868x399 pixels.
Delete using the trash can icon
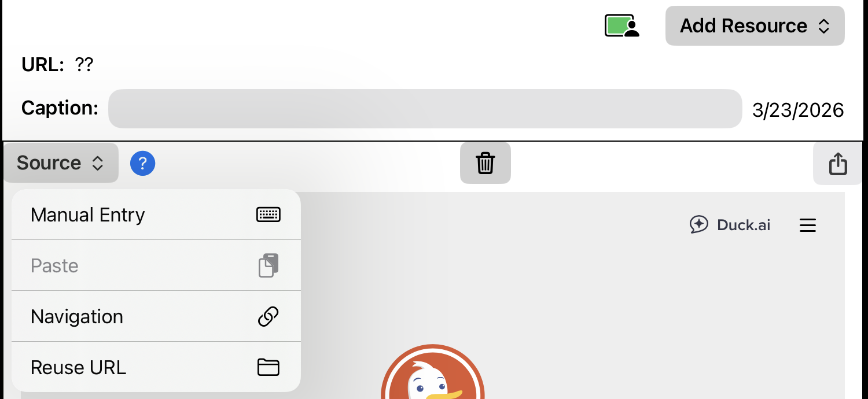(485, 163)
